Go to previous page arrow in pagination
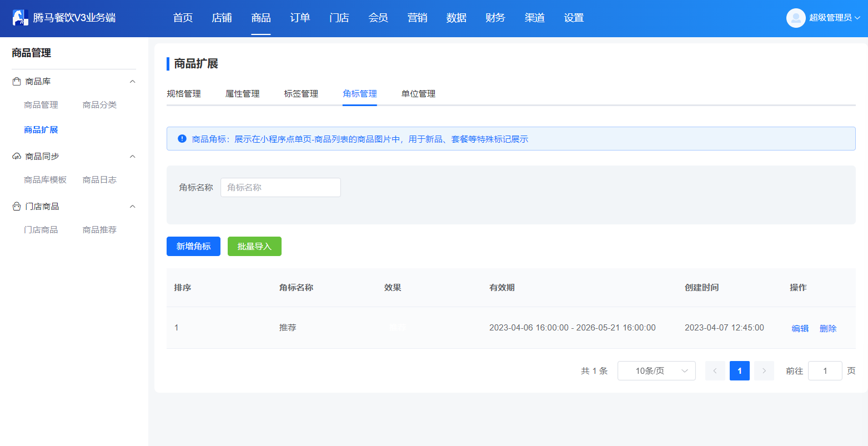The height and width of the screenshot is (446, 868). 715,370
